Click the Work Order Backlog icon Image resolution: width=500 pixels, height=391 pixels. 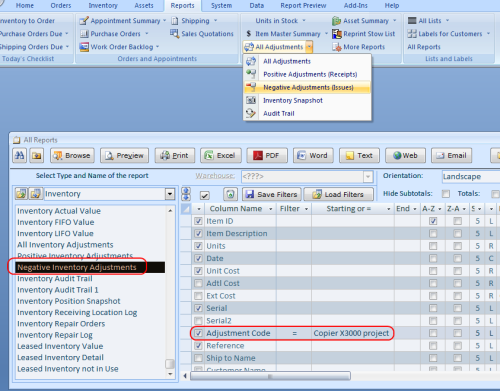(84, 47)
